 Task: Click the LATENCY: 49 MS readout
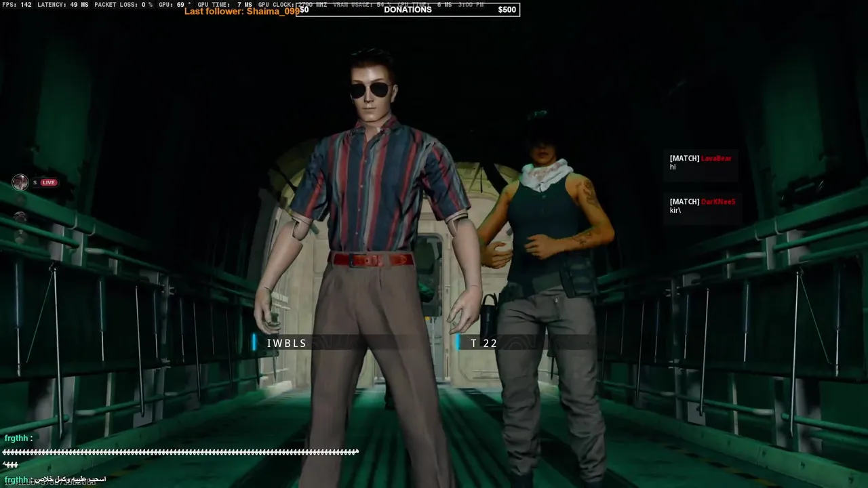(63, 5)
